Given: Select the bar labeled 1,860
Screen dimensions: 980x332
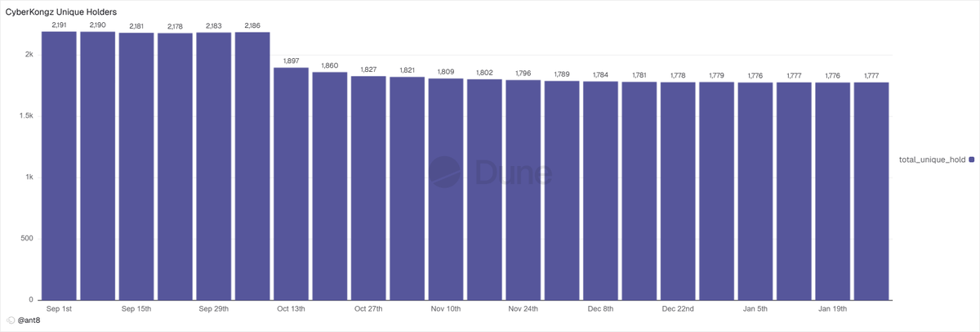Looking at the screenshot, I should (x=329, y=186).
